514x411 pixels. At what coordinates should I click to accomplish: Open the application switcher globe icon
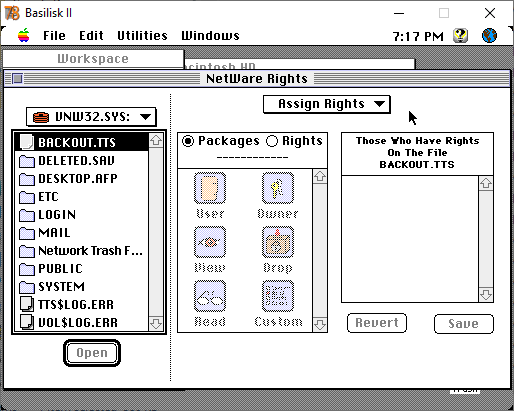coord(489,35)
